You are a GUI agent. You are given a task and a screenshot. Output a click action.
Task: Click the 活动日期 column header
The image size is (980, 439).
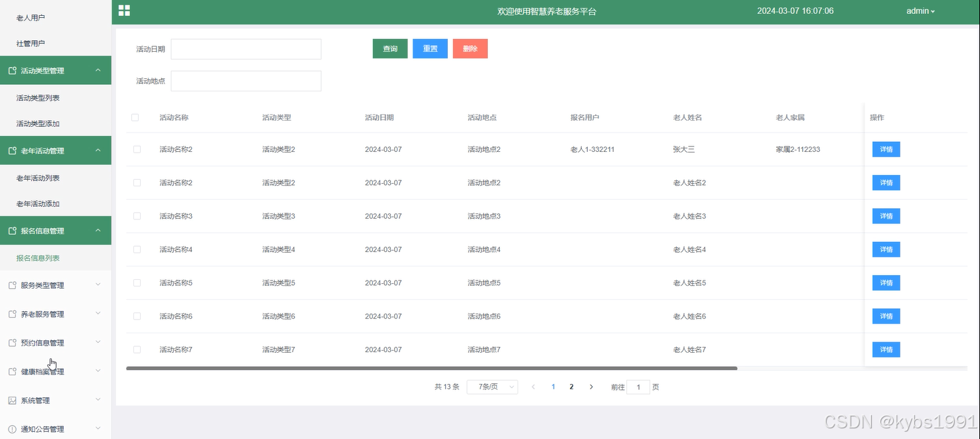point(380,117)
